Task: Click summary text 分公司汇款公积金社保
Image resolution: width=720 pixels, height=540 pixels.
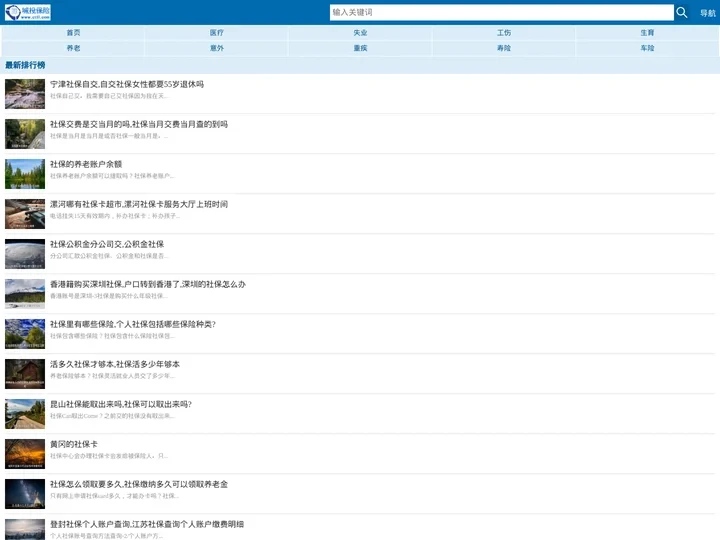Action: [x=109, y=255]
